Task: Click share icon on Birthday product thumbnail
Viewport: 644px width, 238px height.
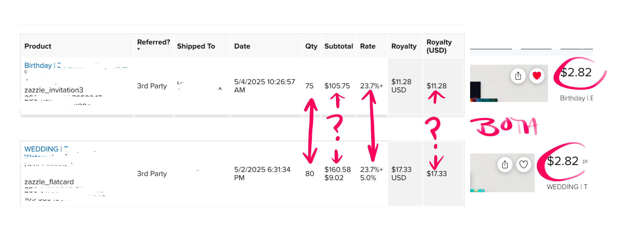Action: coord(518,76)
